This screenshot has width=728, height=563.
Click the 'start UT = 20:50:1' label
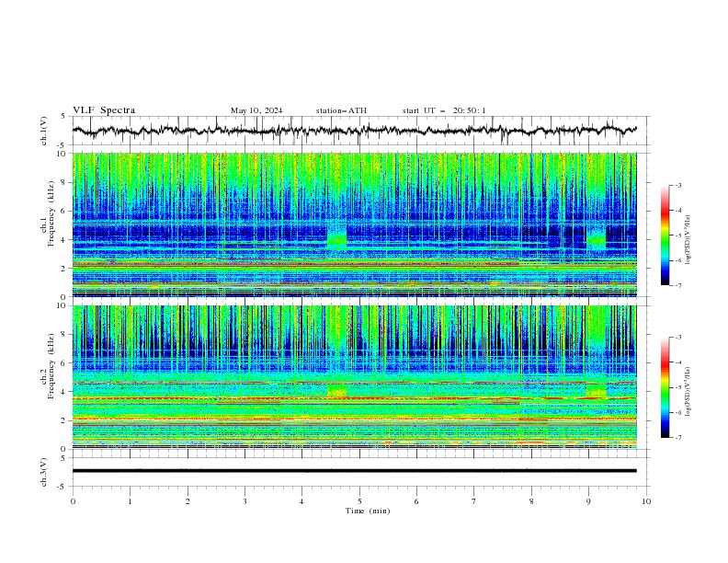(444, 110)
